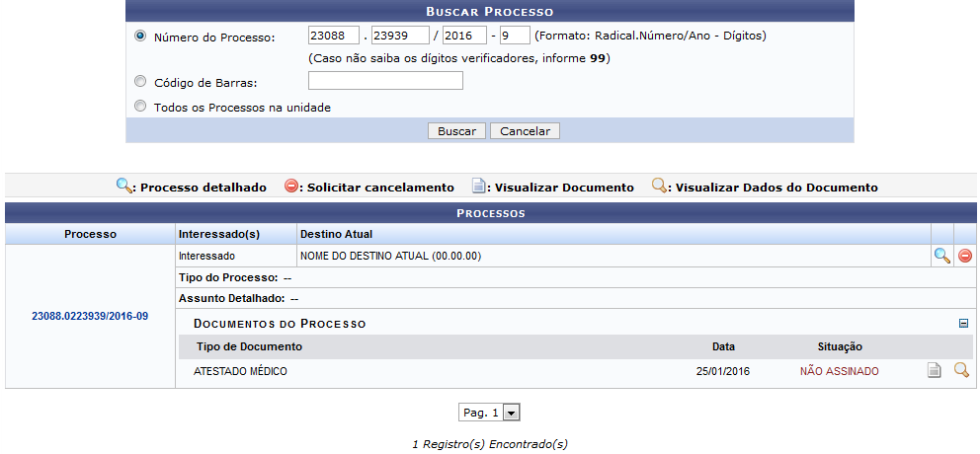This screenshot has height=454, width=980.
Task: Click the check digits field showing 9
Action: click(514, 36)
